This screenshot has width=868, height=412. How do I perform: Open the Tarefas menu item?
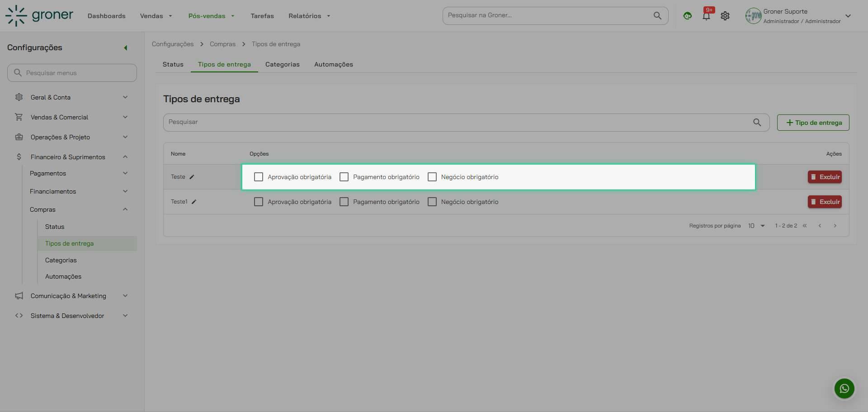pos(262,15)
